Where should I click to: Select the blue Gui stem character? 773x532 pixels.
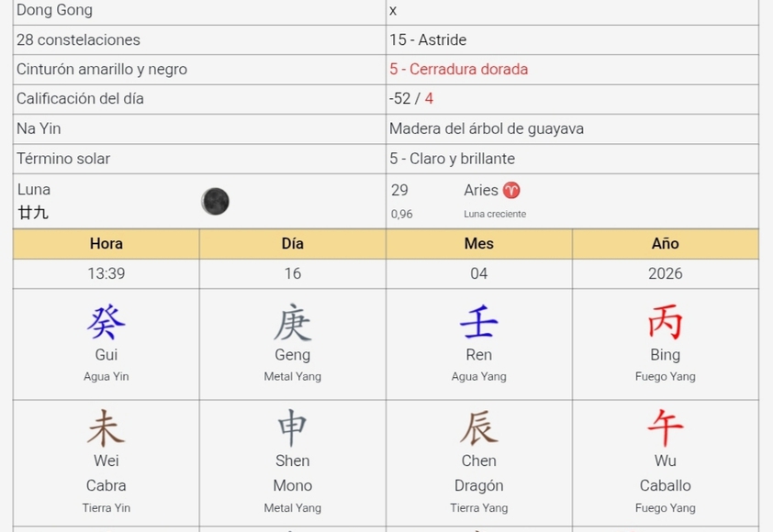(106, 323)
